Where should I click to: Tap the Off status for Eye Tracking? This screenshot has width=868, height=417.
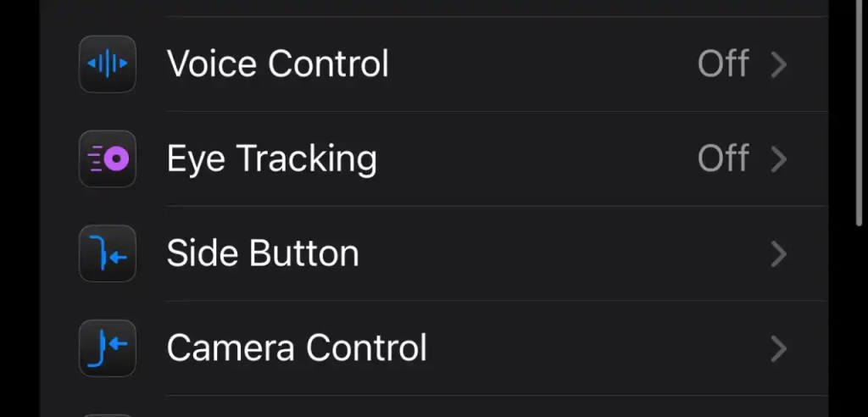(x=723, y=158)
